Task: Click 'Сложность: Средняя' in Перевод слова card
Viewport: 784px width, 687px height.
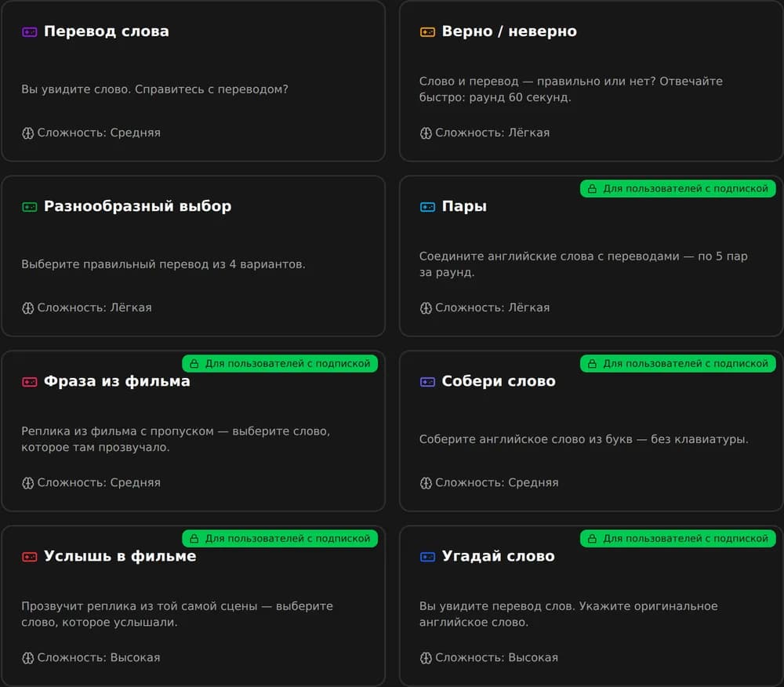Action: pyautogui.click(x=99, y=133)
